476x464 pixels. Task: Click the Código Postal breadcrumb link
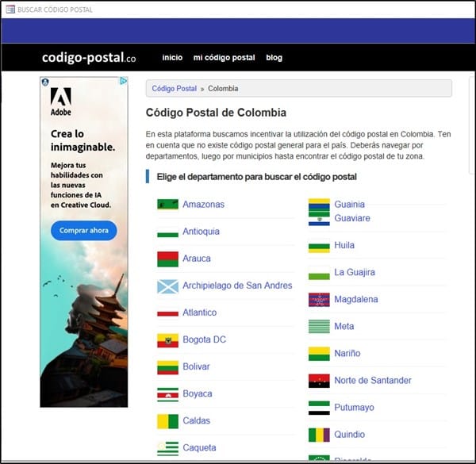pos(175,88)
